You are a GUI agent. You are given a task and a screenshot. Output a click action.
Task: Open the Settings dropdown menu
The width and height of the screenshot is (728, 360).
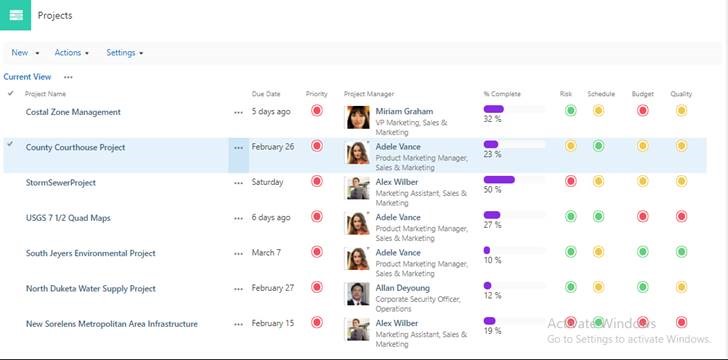(124, 53)
